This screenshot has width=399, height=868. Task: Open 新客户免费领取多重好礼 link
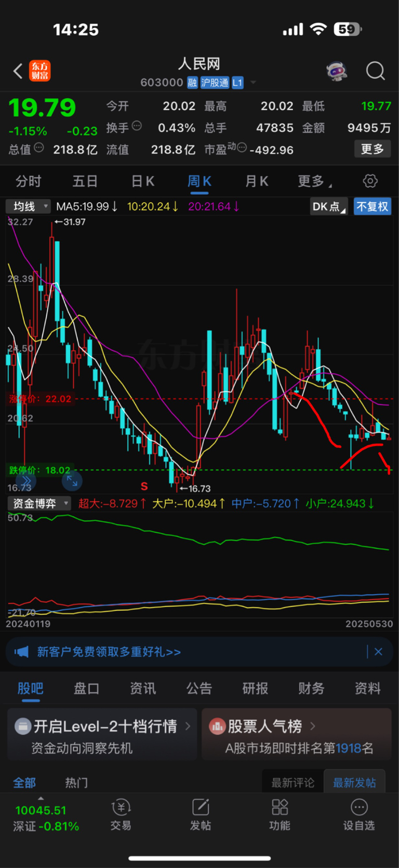[109, 651]
